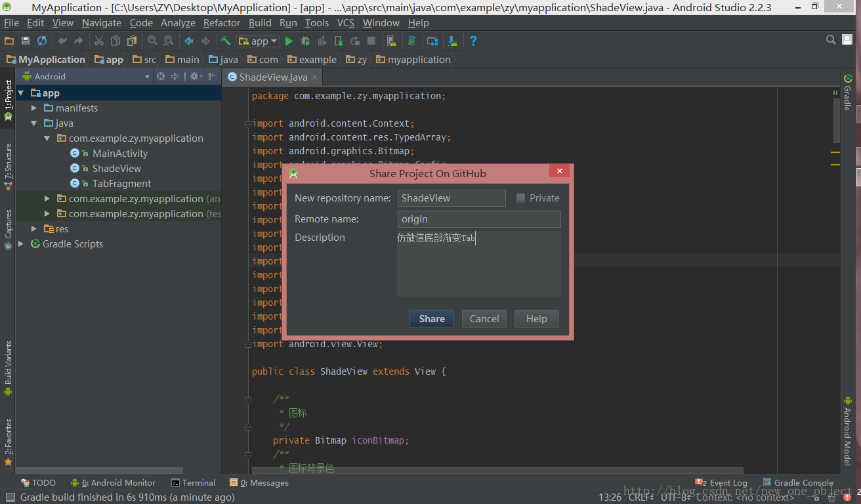This screenshot has width=861, height=504.
Task: Select MainActivity in the project tree
Action: 120,154
